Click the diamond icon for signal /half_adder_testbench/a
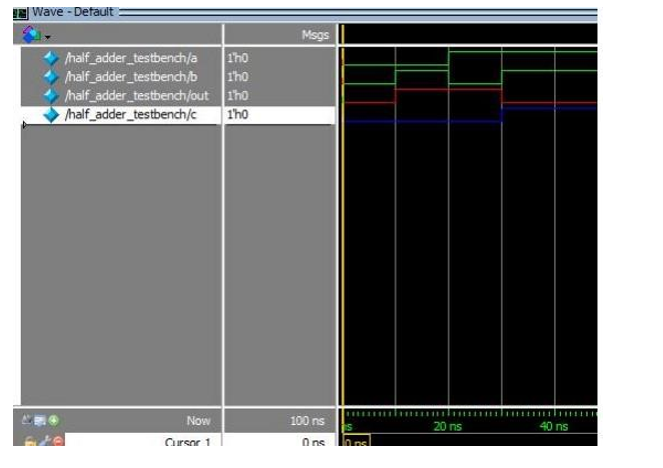Viewport: 663px width, 468px height. click(x=51, y=58)
